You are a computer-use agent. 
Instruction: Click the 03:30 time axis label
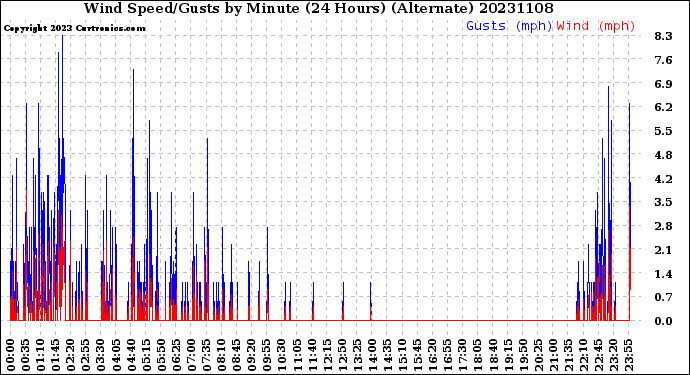tap(101, 355)
